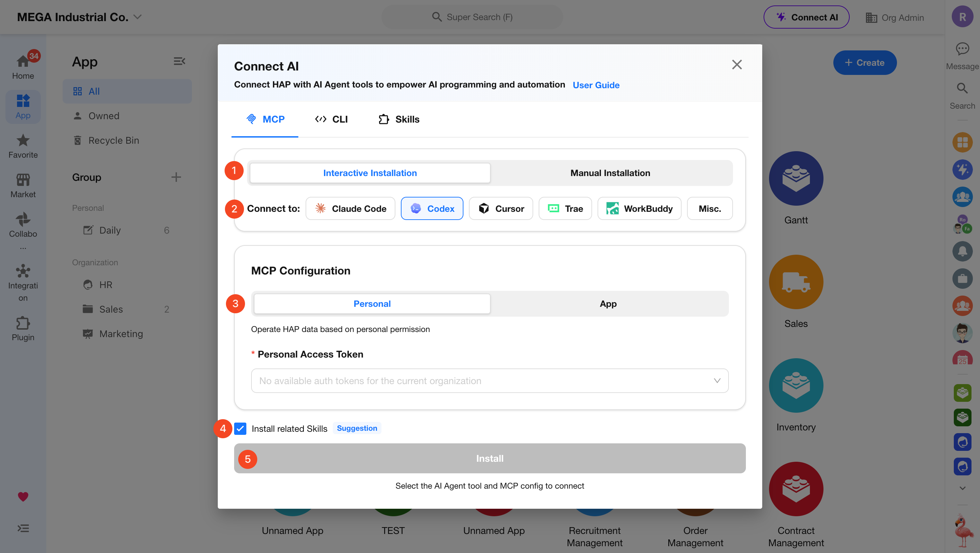The height and width of the screenshot is (553, 980).
Task: Click the Install button
Action: [x=490, y=458]
